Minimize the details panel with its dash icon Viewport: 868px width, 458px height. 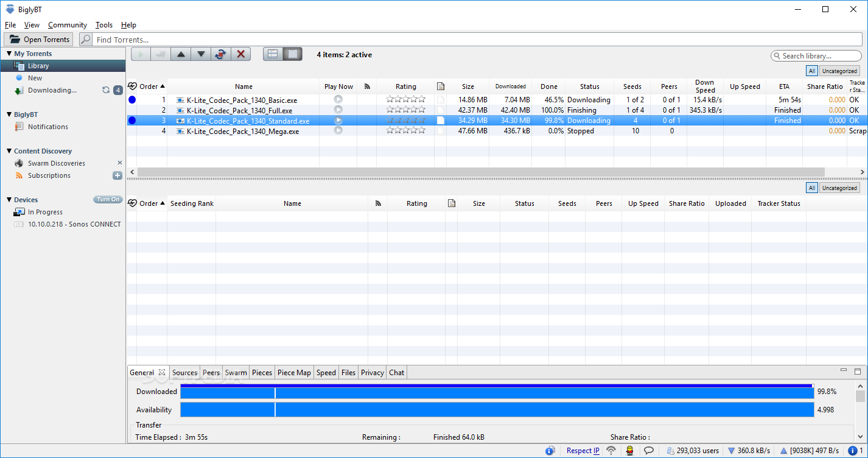(x=843, y=370)
